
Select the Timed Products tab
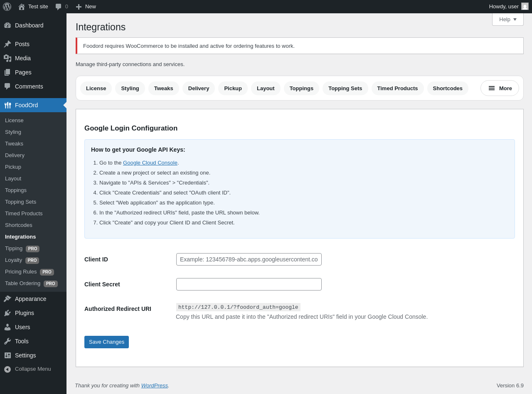click(397, 88)
